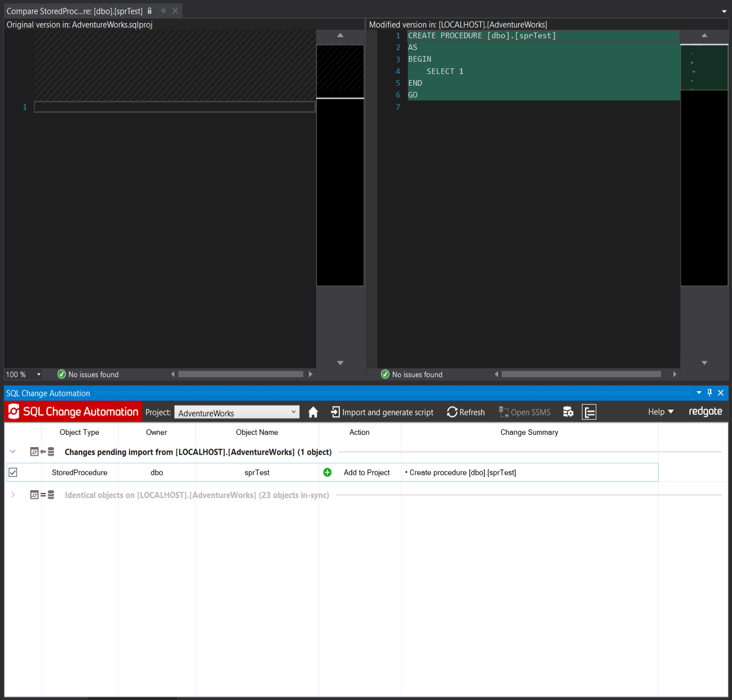
Task: Select the Compare StoredProc tab
Action: tap(75, 11)
